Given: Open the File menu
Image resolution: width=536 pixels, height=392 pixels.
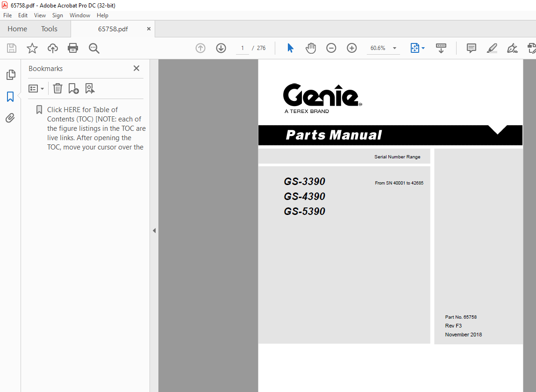Looking at the screenshot, I should (x=7, y=15).
